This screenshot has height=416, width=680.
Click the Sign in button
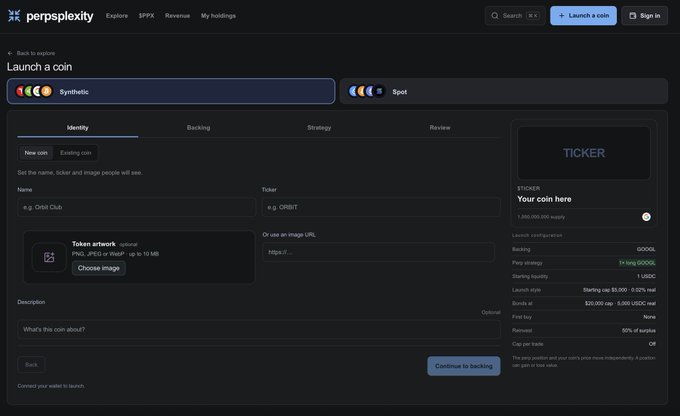click(x=644, y=16)
